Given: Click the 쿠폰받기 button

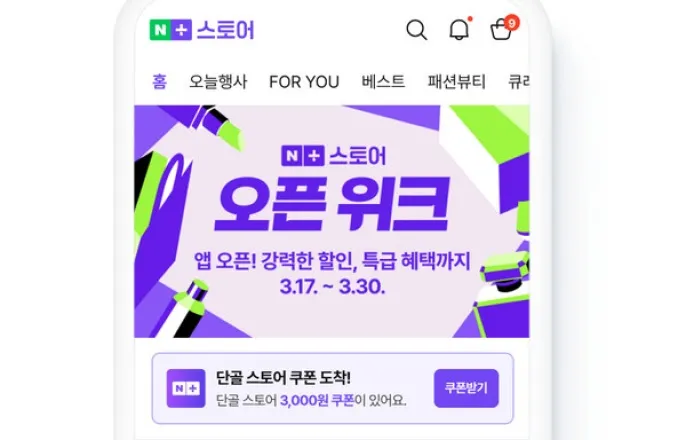Looking at the screenshot, I should click(466, 388).
